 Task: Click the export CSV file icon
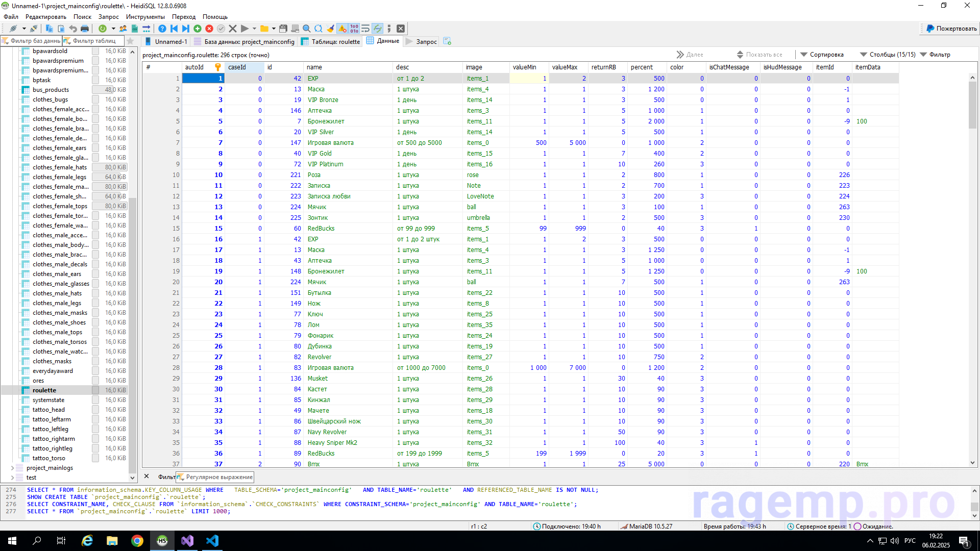pyautogui.click(x=135, y=29)
